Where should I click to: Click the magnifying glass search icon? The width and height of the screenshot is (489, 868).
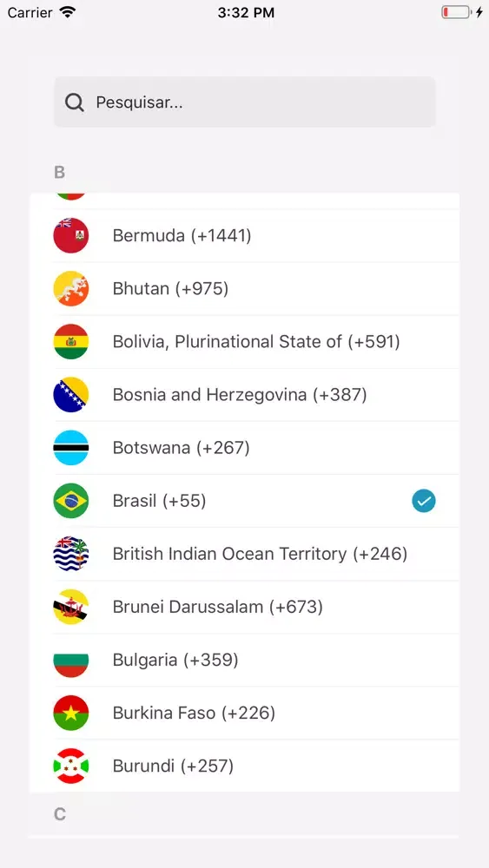tap(74, 102)
